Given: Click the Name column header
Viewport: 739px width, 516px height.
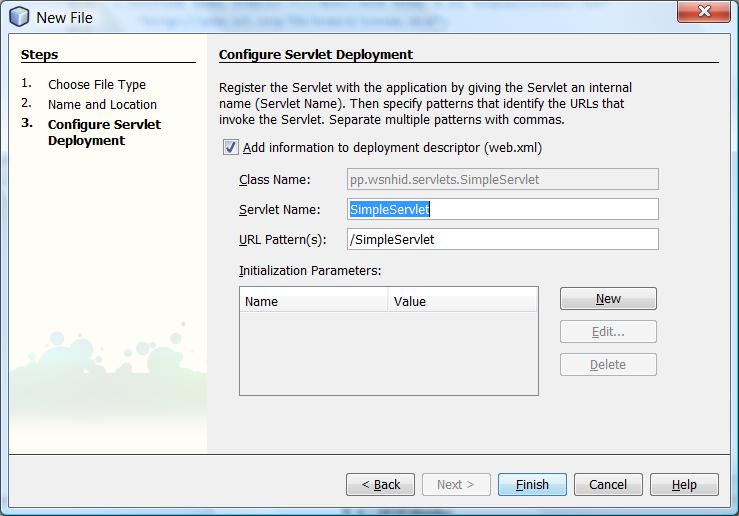Looking at the screenshot, I should (x=313, y=301).
